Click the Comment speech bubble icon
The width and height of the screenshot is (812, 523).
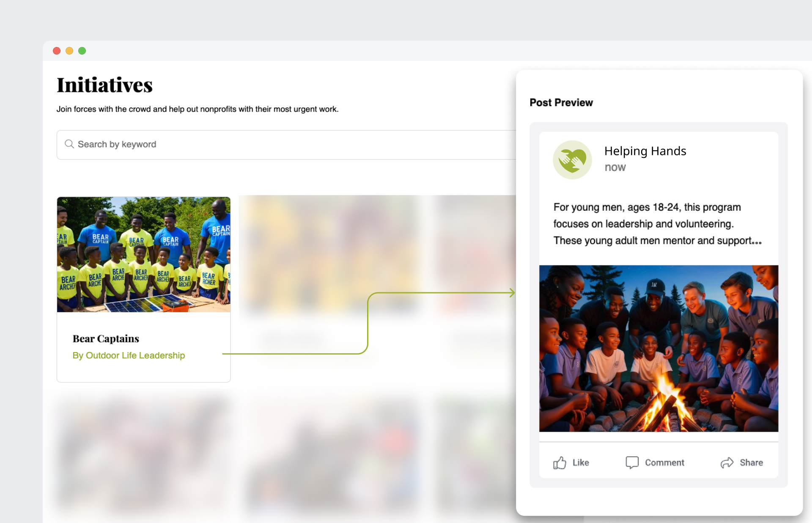tap(632, 462)
